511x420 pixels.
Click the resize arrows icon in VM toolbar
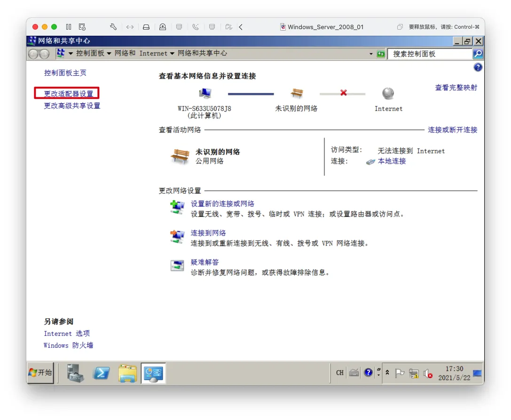pyautogui.click(x=130, y=27)
